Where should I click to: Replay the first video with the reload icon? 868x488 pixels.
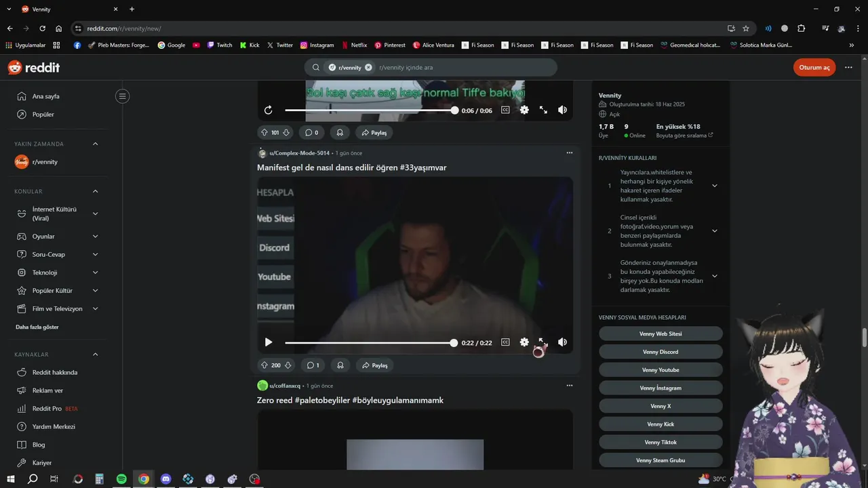pos(269,110)
